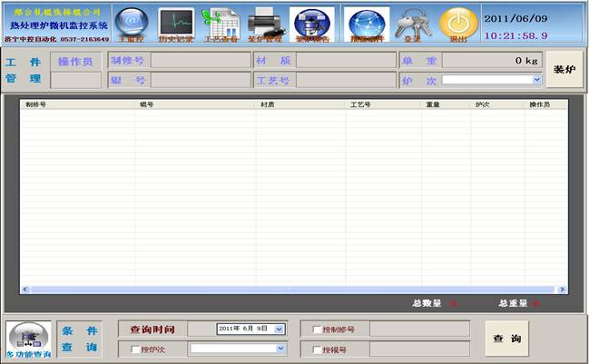Check the 按辊号 checkbox
589x364 pixels.
point(316,349)
